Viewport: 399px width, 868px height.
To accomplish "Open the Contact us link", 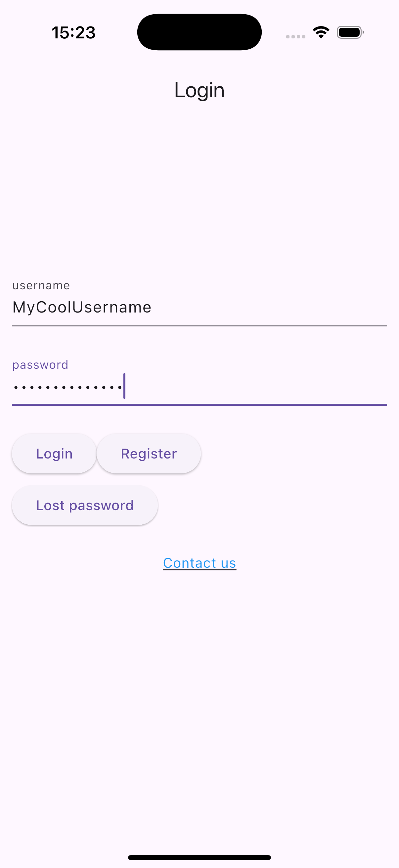I will point(199,563).
